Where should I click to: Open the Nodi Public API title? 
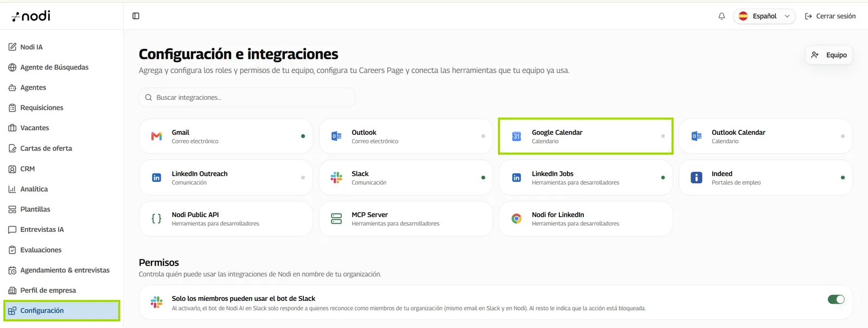pos(195,215)
